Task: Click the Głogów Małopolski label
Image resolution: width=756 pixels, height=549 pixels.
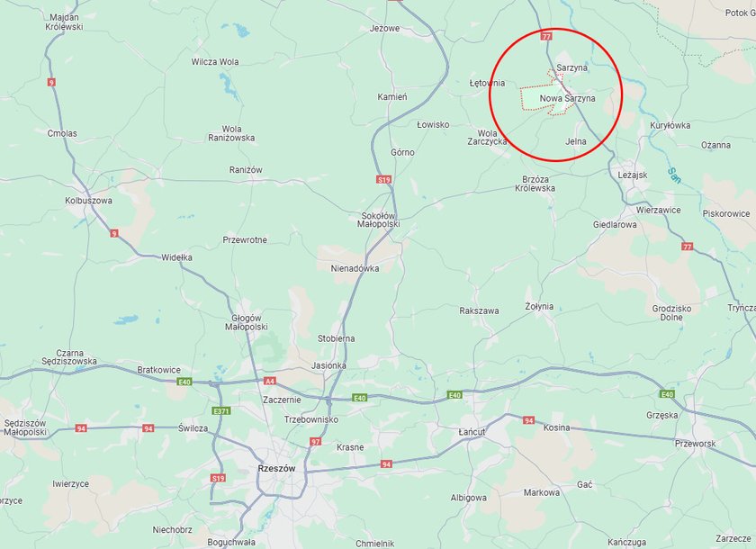Action: [x=247, y=322]
